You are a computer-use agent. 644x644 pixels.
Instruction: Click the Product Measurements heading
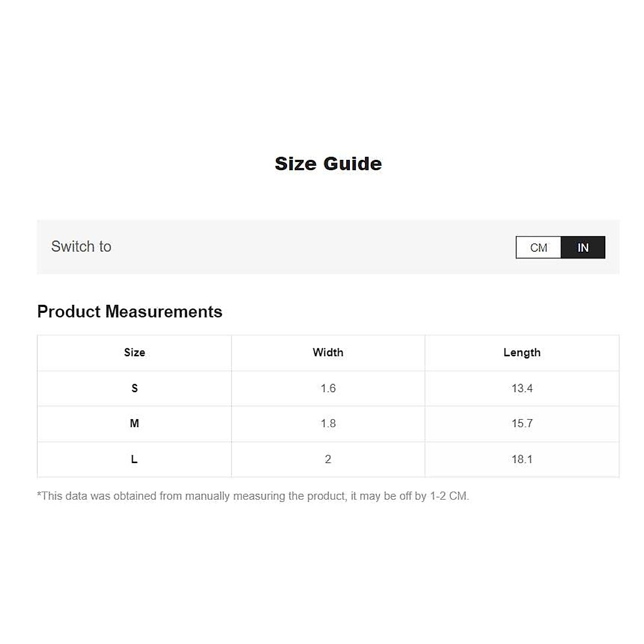(x=129, y=312)
